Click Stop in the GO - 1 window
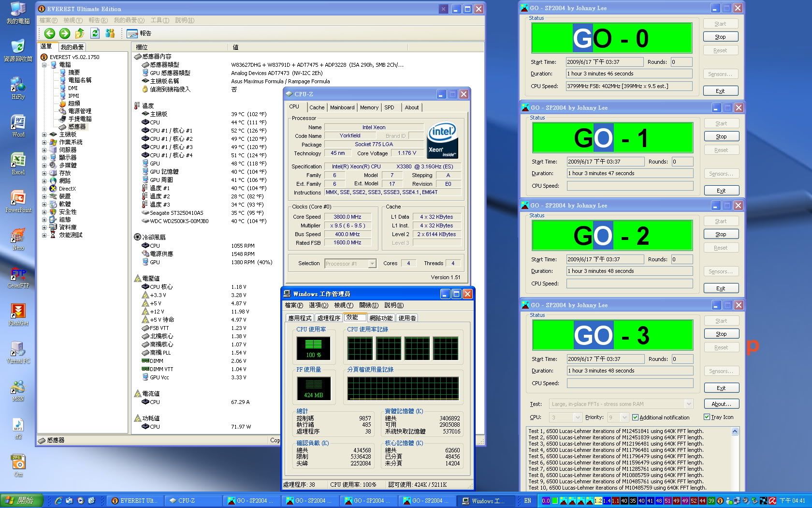812x508 pixels. (x=721, y=136)
